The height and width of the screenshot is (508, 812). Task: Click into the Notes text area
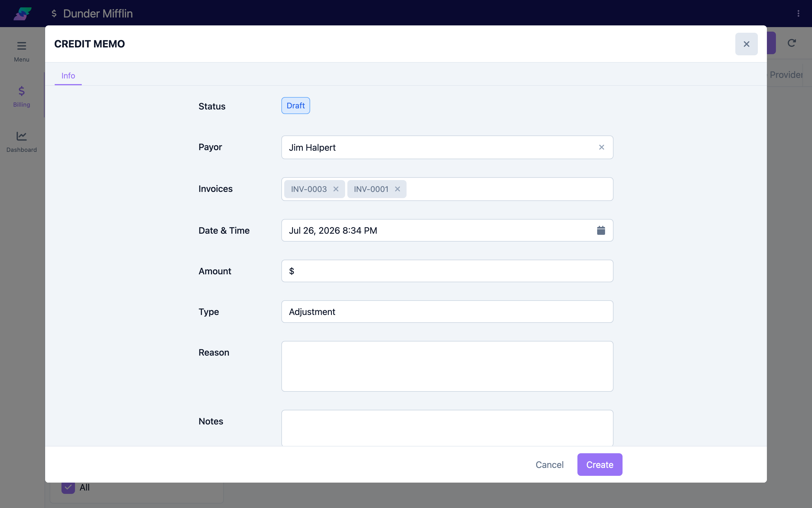[447, 428]
